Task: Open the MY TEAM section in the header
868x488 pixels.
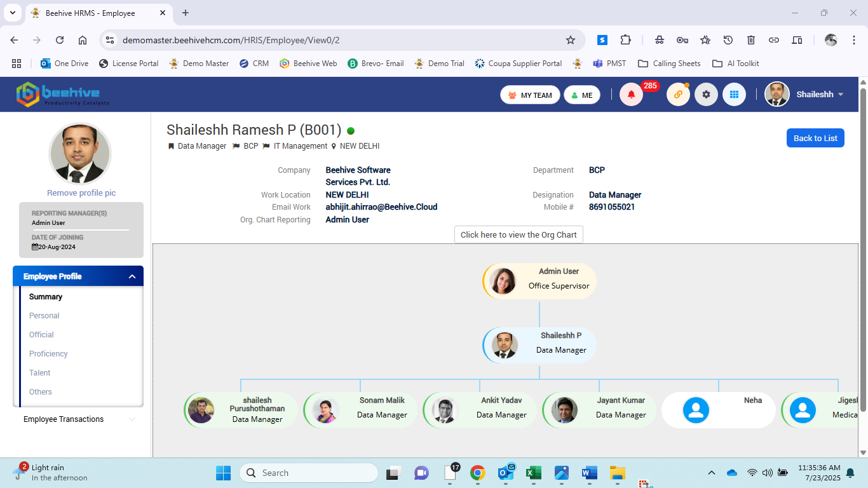Action: coord(530,94)
